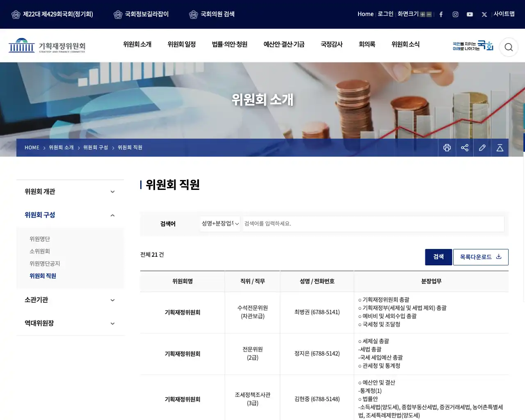Expand the 위원회 개관 sidebar section
Viewport: 525px width, 420px height.
click(70, 192)
